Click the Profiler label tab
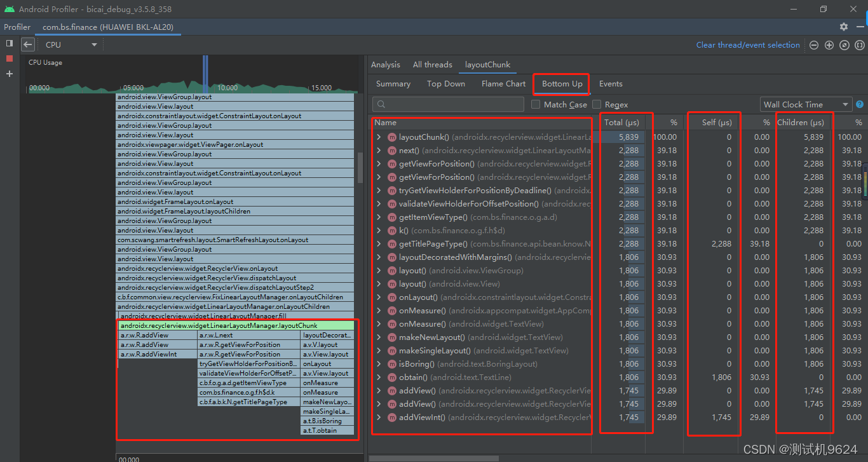 pos(17,27)
